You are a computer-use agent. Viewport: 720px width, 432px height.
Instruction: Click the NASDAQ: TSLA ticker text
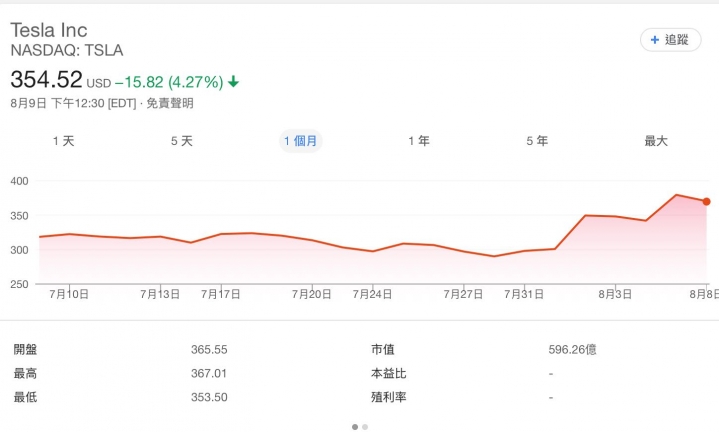pyautogui.click(x=67, y=50)
